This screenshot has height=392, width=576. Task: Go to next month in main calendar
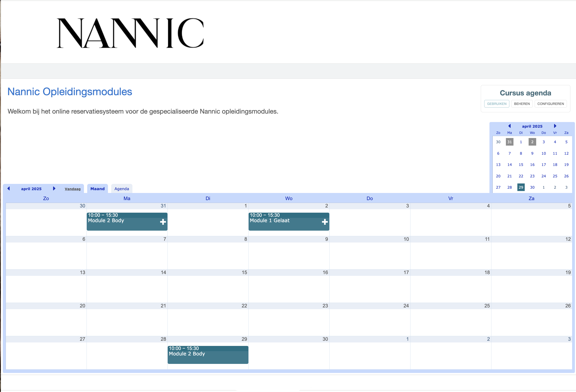(x=54, y=189)
